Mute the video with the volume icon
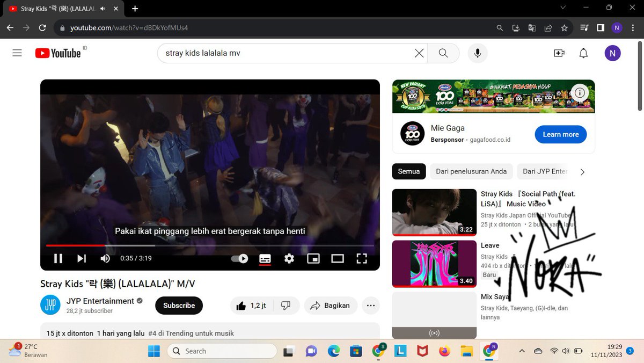Screen dimensions: 644x363 (x=105, y=258)
